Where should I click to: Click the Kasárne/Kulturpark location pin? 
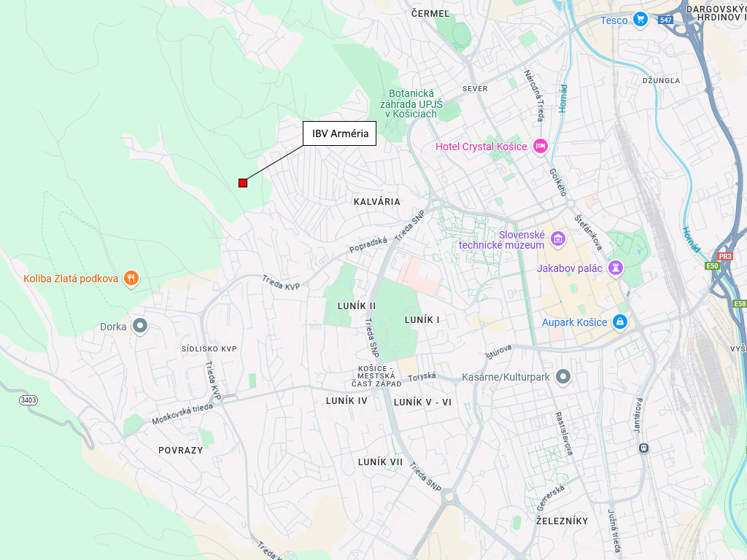[563, 377]
